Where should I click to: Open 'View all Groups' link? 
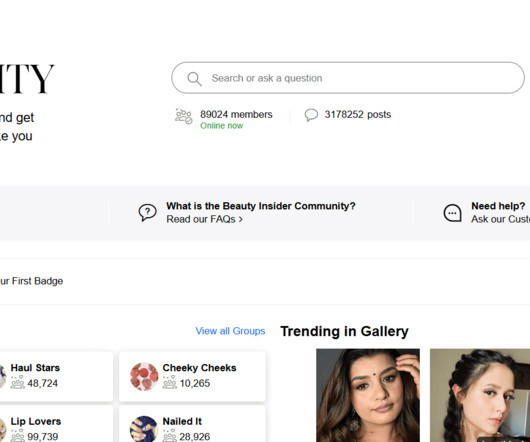(x=230, y=331)
